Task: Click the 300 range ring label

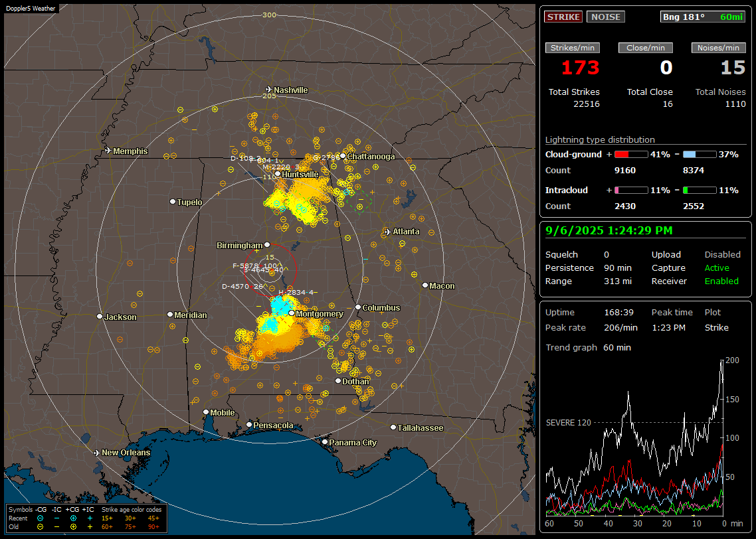Action: tap(269, 15)
